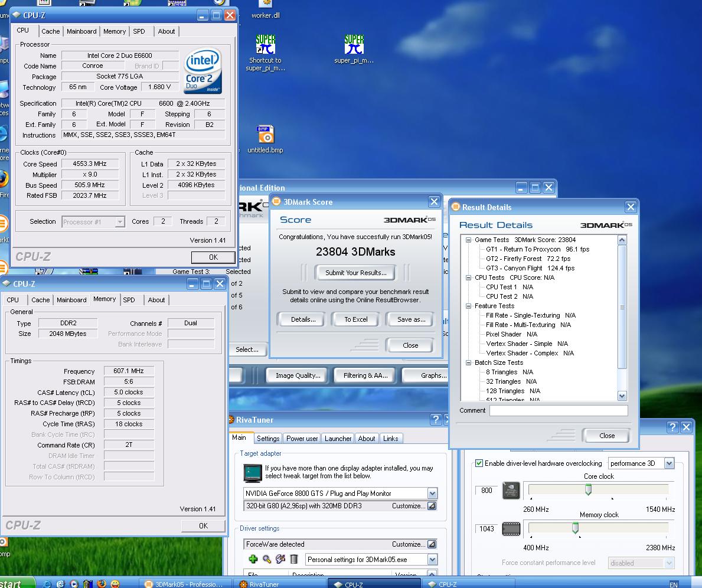Select 'GT3 - Canyon Flight' result row
Viewport: 702px width, 588px height.
click(530, 268)
